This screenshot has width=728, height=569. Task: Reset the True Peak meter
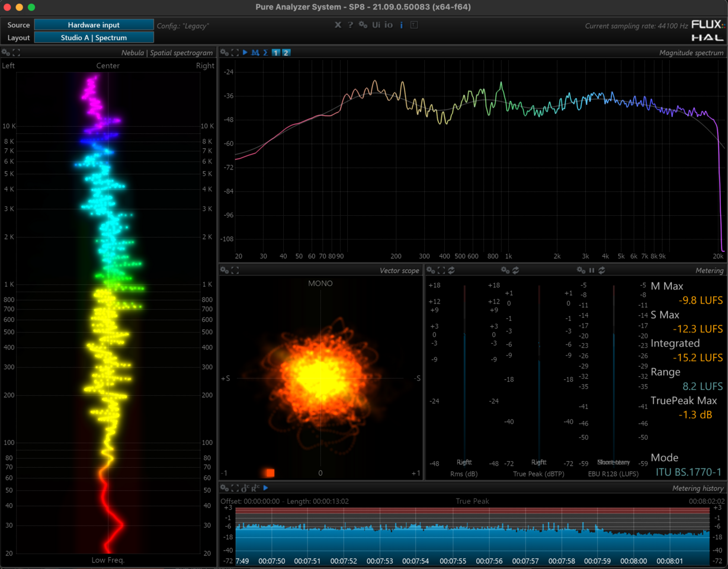516,270
